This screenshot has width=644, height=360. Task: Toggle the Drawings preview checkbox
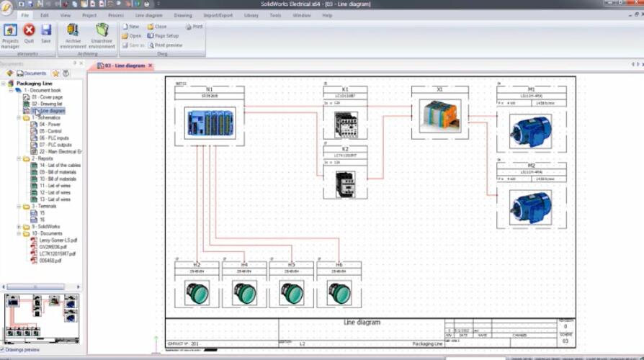2,350
